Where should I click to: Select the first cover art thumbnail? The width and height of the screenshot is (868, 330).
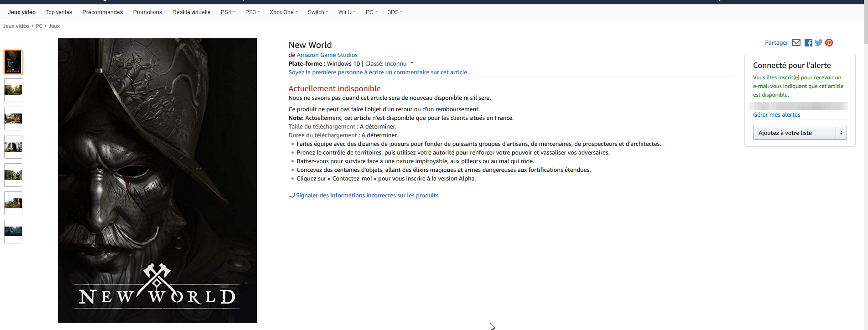(13, 62)
